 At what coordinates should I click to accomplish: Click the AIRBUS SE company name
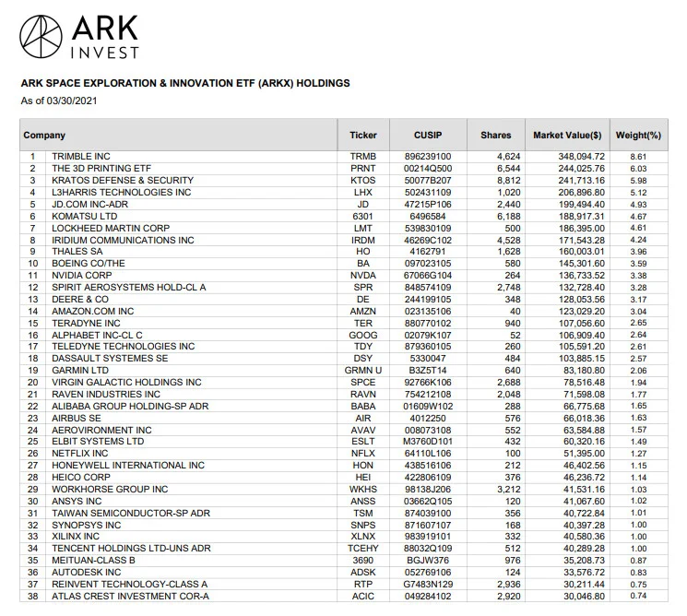(x=77, y=418)
